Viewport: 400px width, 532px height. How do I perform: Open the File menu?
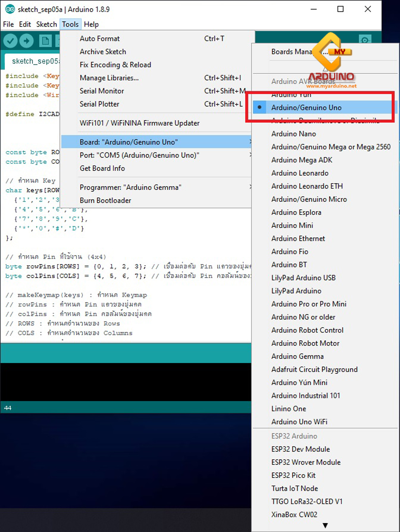pyautogui.click(x=8, y=24)
